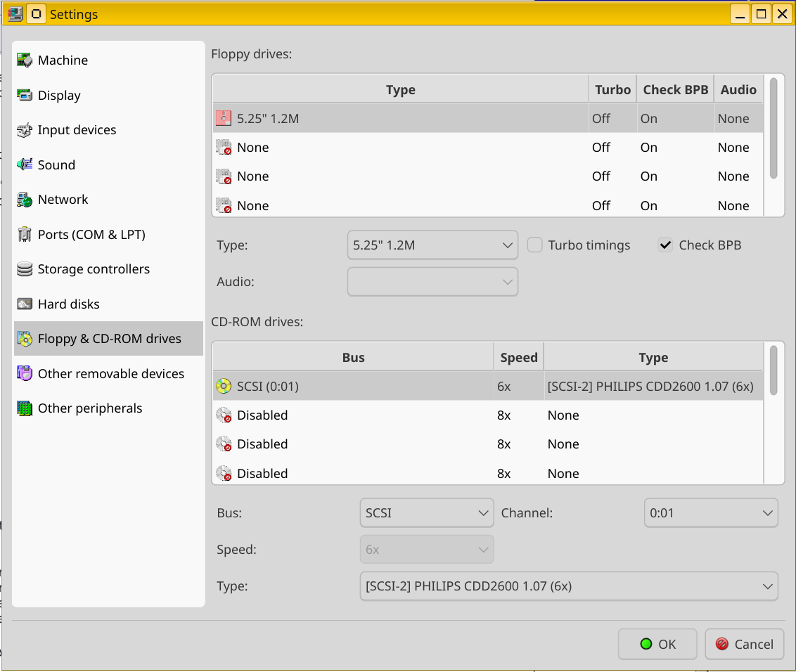Click the Machine icon in sidebar

tap(25, 60)
